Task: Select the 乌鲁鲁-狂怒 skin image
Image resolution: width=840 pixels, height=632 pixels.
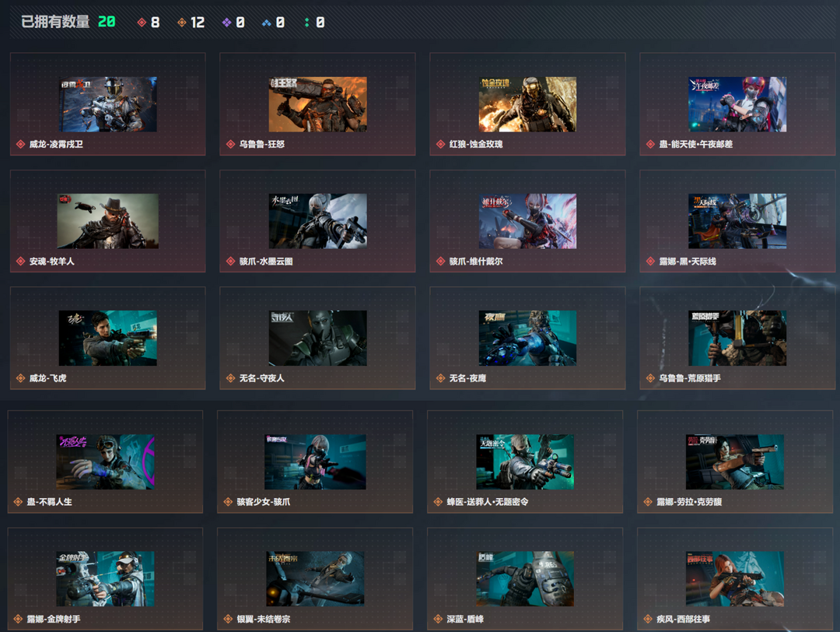Action: tap(317, 104)
